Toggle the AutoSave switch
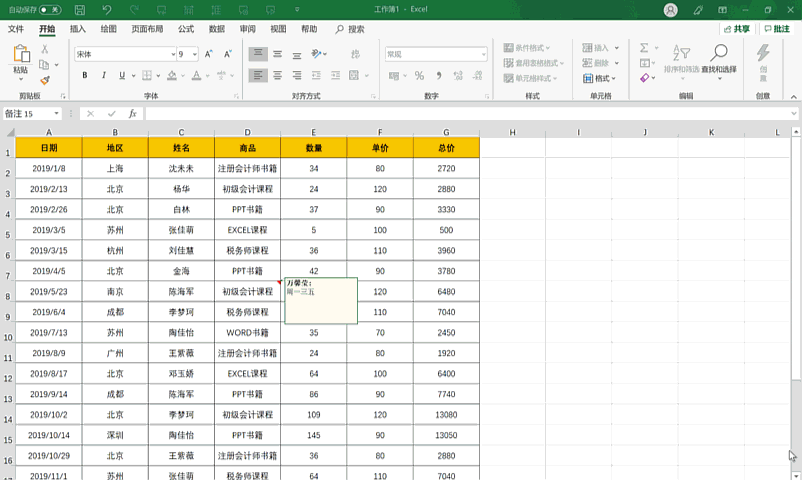 pos(50,9)
